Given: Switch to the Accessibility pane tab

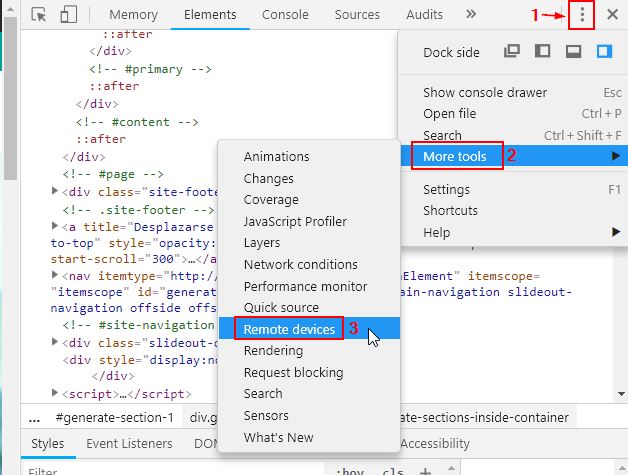Looking at the screenshot, I should 435,444.
